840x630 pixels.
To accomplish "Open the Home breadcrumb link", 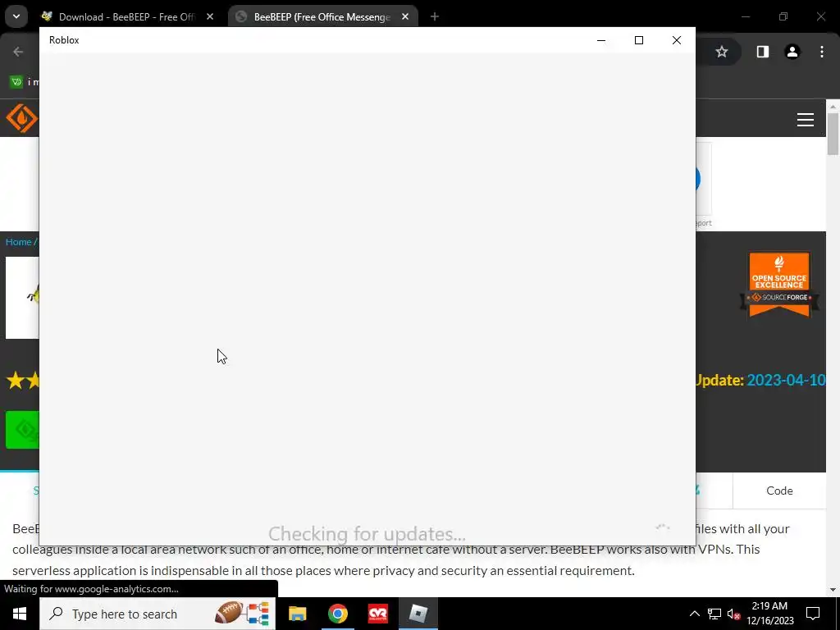I will [x=19, y=242].
